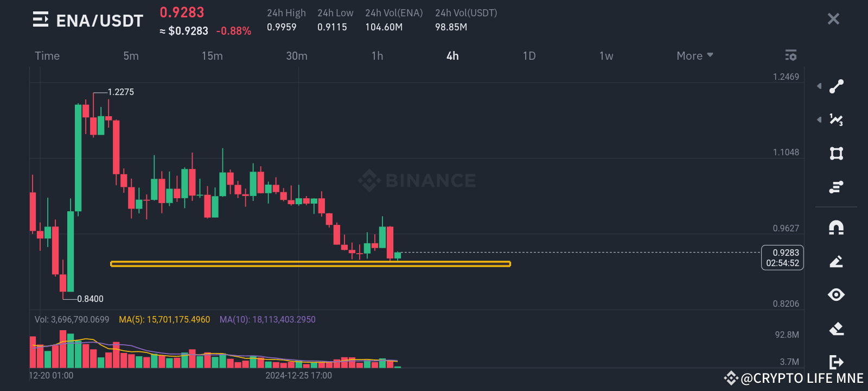Click the yellow support zone bar on chart

[x=309, y=263]
